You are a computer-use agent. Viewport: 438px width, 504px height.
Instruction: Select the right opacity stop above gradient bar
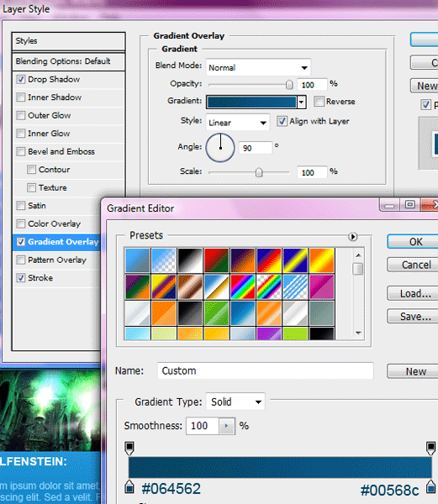pos(430,448)
